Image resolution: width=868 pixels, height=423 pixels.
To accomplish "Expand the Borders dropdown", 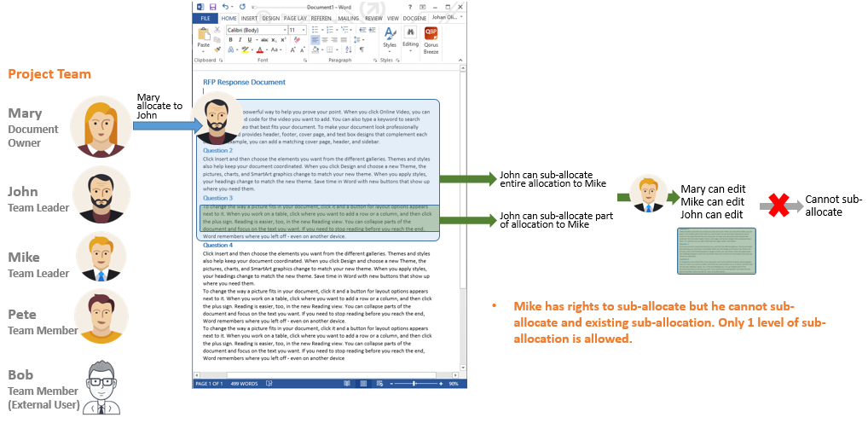I will coord(337,49).
